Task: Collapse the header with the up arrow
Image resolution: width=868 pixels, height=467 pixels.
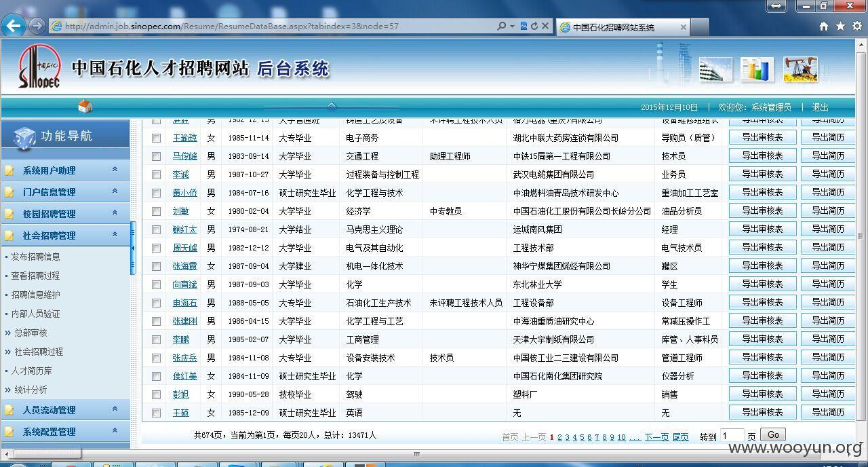Action: click(x=332, y=107)
